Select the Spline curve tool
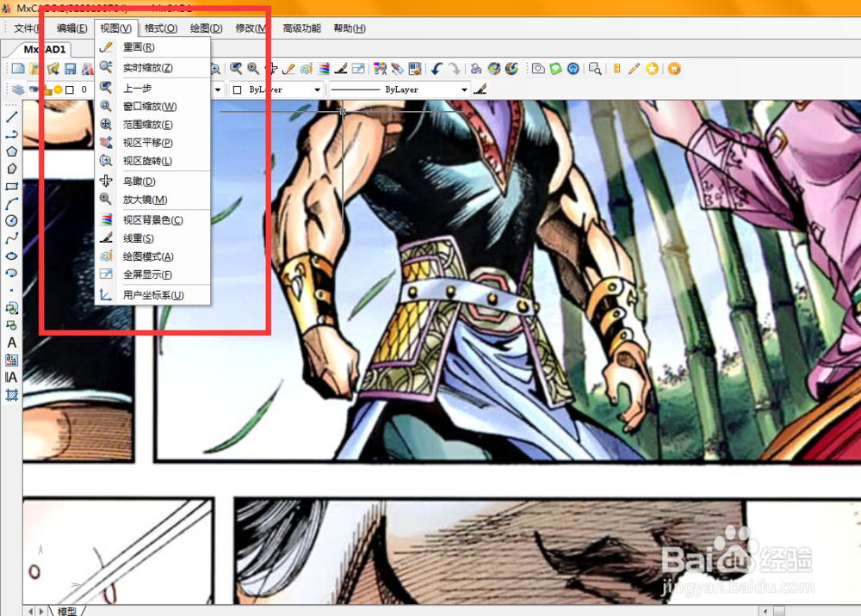This screenshot has width=861, height=616. [11, 238]
